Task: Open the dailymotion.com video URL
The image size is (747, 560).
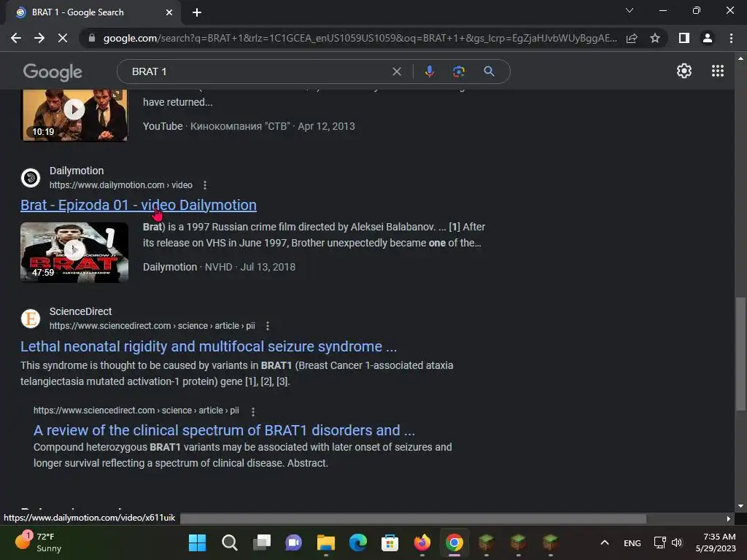Action: (x=121, y=184)
